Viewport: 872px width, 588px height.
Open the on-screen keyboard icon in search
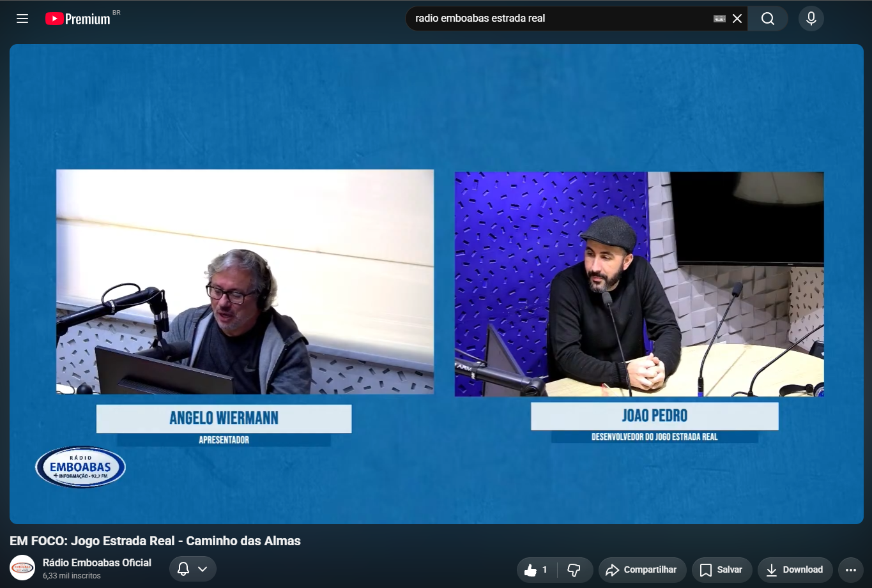(x=719, y=19)
